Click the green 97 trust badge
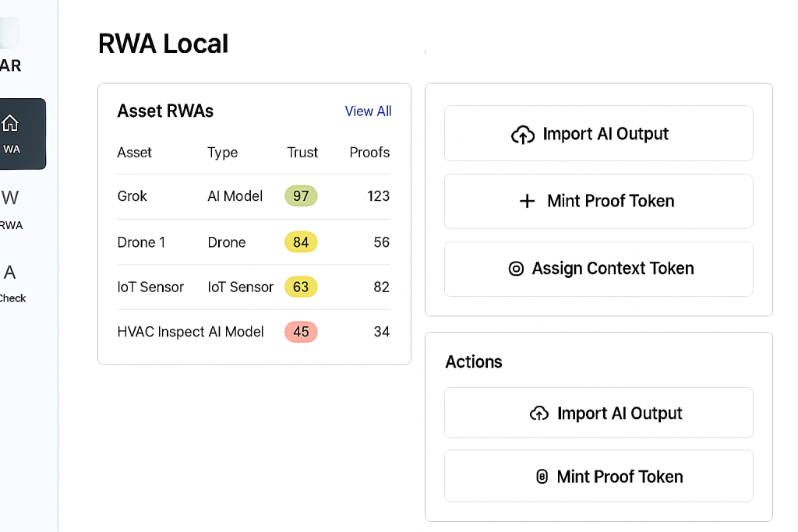This screenshot has width=798, height=532. pos(301,196)
